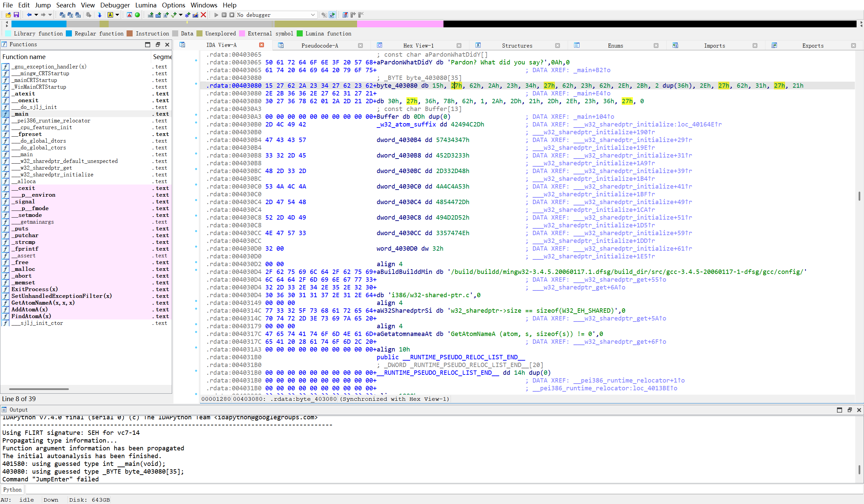
Task: Click the Open file toolbar icon
Action: 8,15
